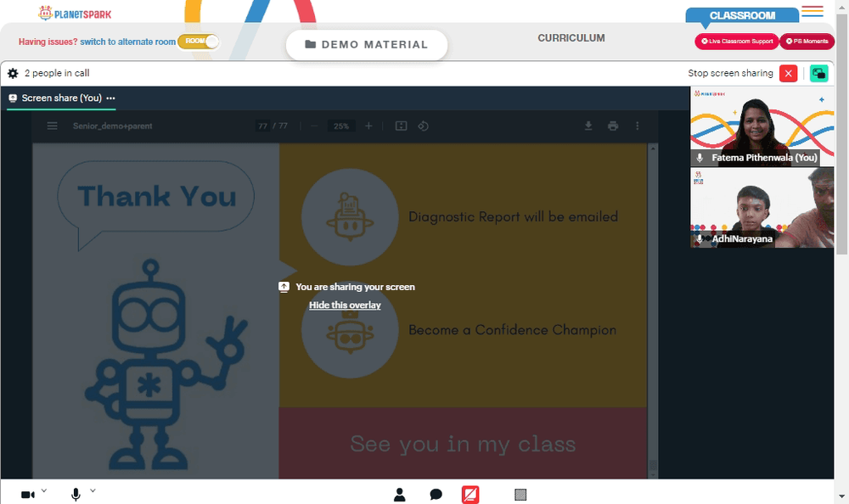Click "2 people in call" text

pyautogui.click(x=57, y=73)
